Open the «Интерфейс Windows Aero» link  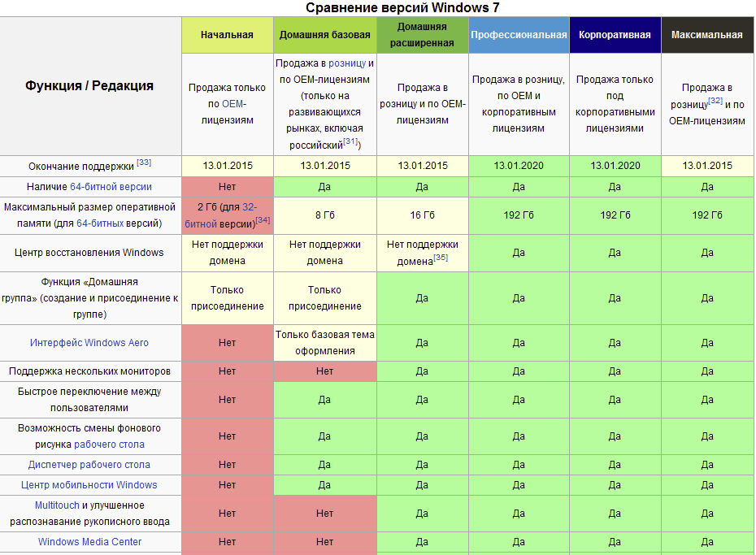89,343
